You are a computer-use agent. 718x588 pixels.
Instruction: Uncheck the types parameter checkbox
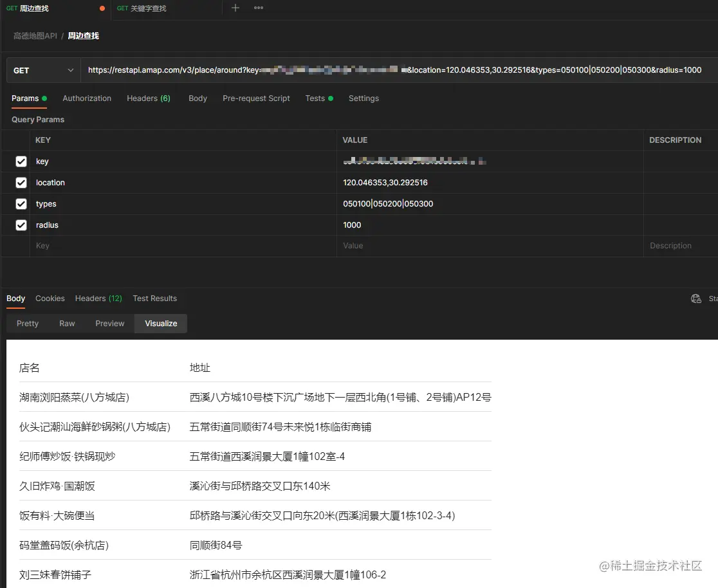(21, 204)
